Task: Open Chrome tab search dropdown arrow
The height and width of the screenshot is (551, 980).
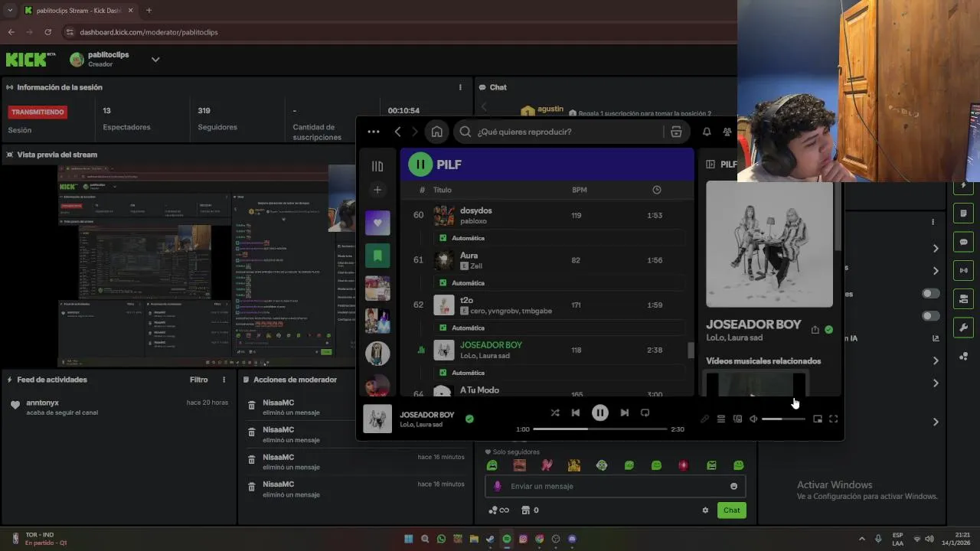Action: coord(9,10)
